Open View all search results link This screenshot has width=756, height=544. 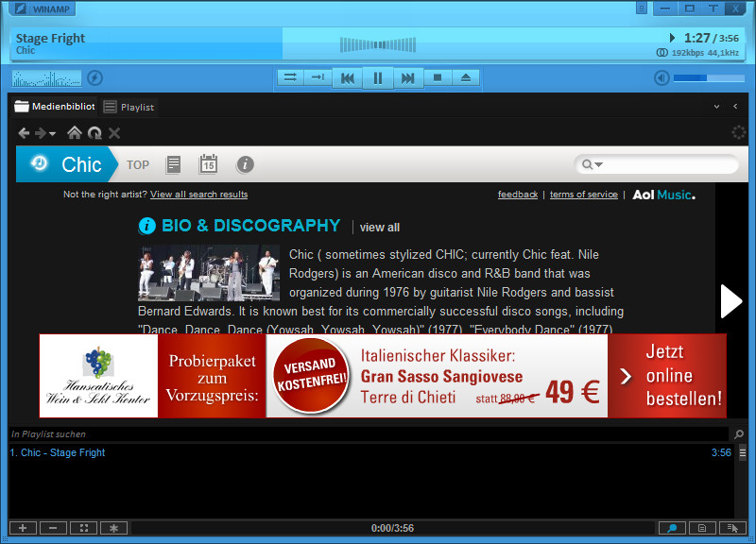click(198, 195)
